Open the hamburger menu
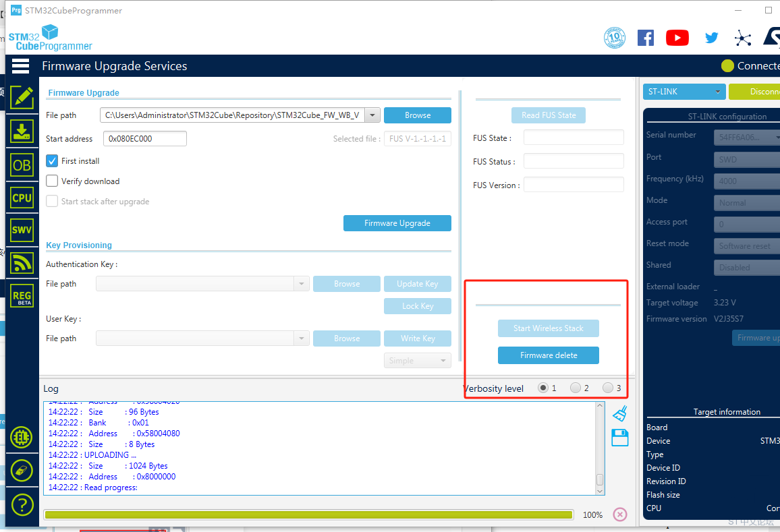This screenshot has height=532, width=780. [x=20, y=65]
